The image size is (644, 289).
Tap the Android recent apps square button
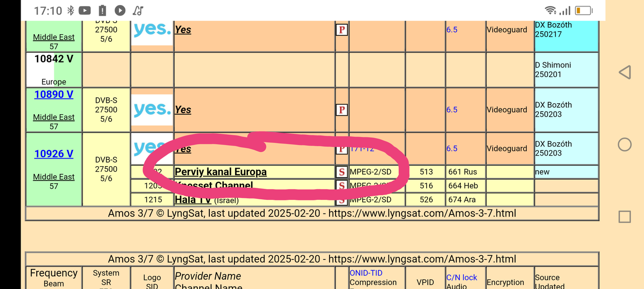624,216
